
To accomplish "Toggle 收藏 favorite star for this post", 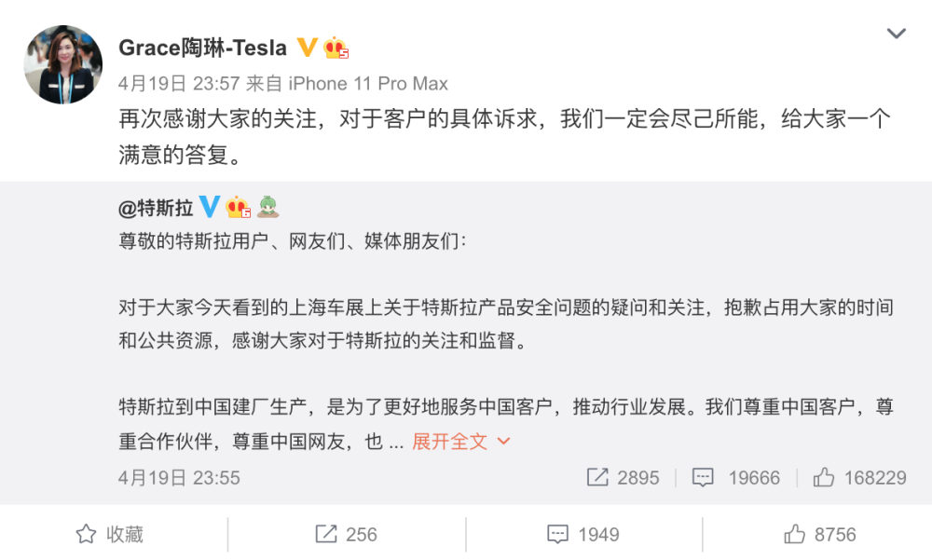I will point(110,534).
